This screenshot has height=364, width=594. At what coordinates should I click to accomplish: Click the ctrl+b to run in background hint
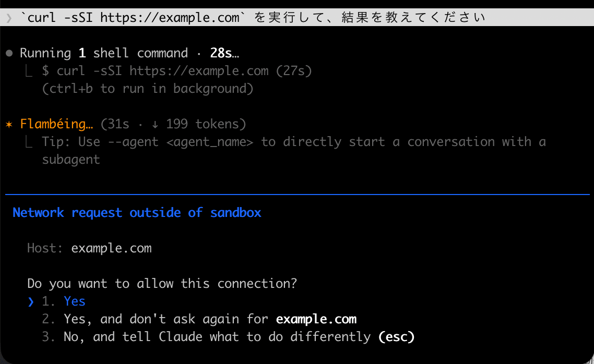coord(147,89)
